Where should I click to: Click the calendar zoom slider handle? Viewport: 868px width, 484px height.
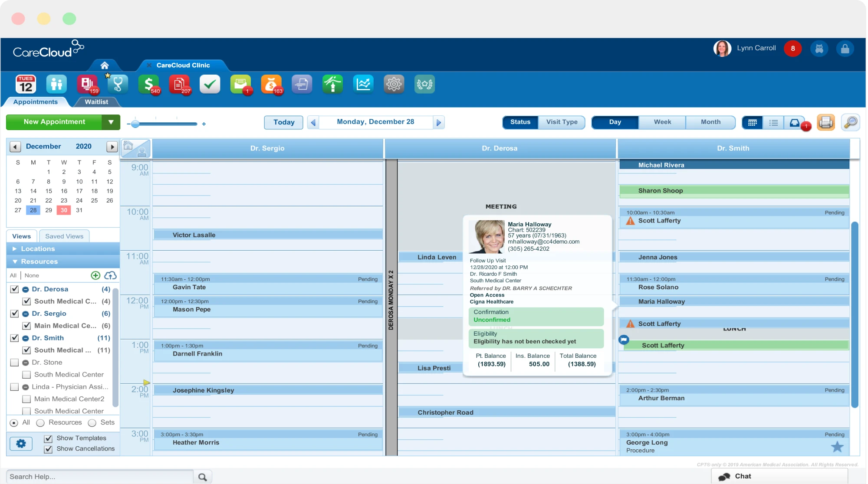tap(135, 124)
